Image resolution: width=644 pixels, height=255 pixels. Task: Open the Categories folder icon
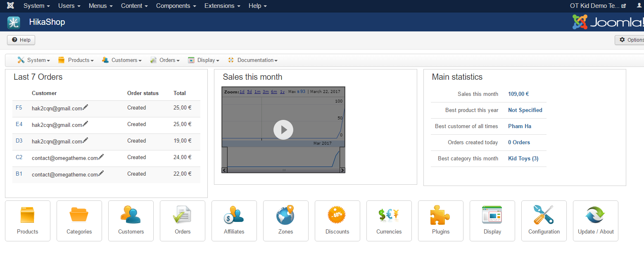[x=79, y=221]
